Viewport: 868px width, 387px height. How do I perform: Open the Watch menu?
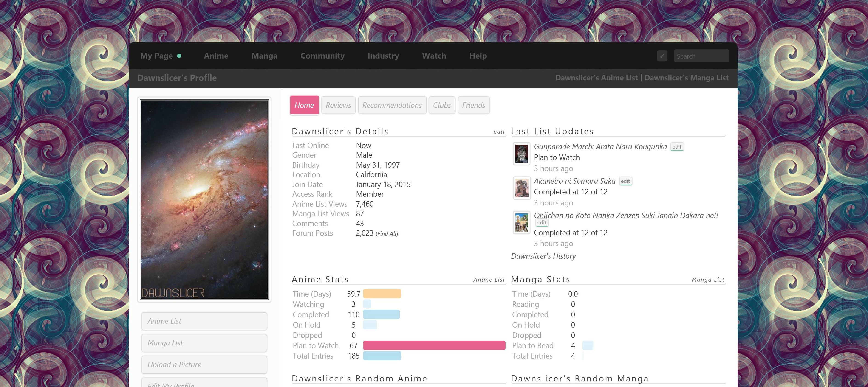coord(434,56)
